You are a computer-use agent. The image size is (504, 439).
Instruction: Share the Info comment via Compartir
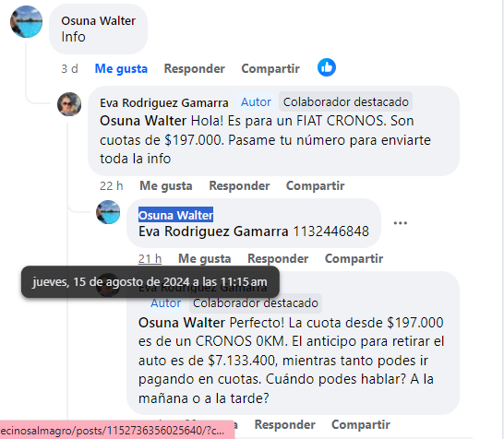click(270, 69)
